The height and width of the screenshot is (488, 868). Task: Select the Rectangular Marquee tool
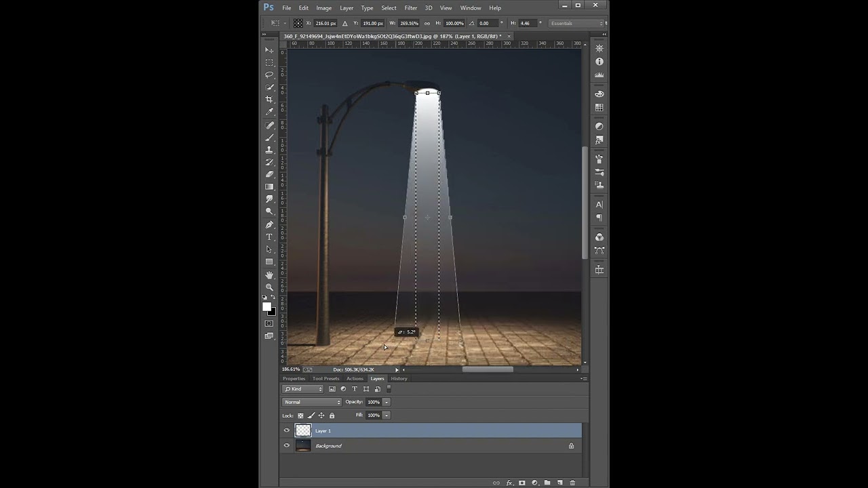(269, 63)
